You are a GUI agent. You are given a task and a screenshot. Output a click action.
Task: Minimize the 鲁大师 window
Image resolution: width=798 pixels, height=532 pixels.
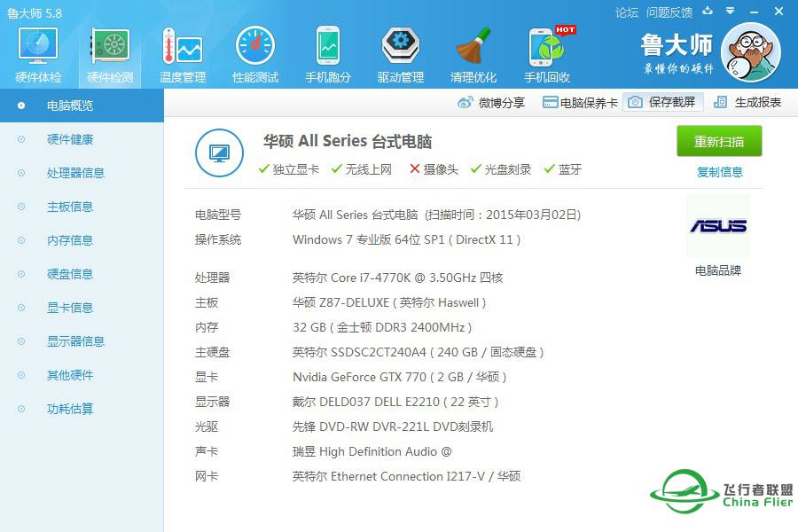pos(755,12)
